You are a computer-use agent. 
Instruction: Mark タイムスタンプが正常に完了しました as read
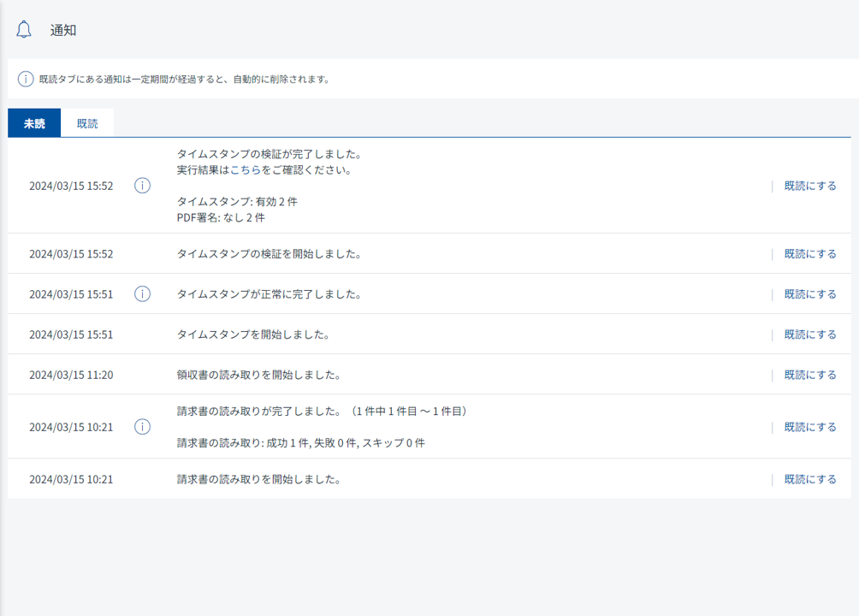[x=809, y=294]
